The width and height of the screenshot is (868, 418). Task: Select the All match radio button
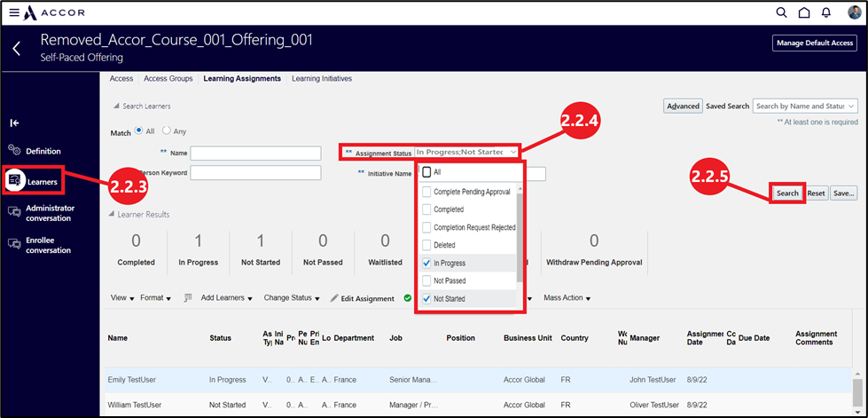tap(139, 130)
